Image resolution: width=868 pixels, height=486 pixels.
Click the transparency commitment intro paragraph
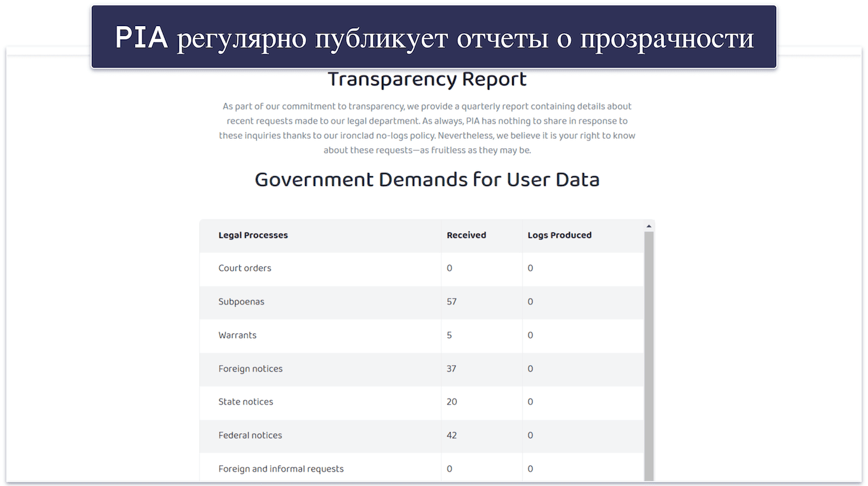(x=427, y=128)
